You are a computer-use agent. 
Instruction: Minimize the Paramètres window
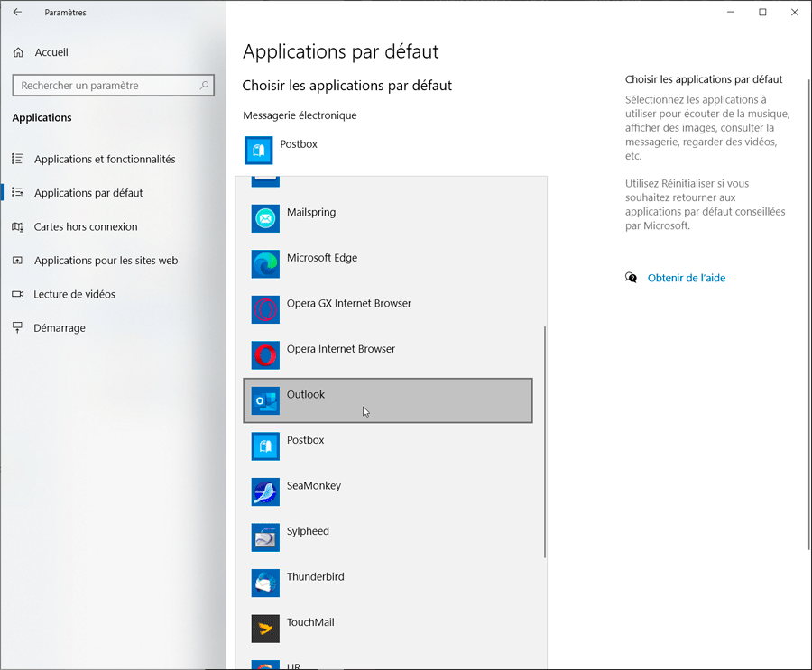(730, 12)
